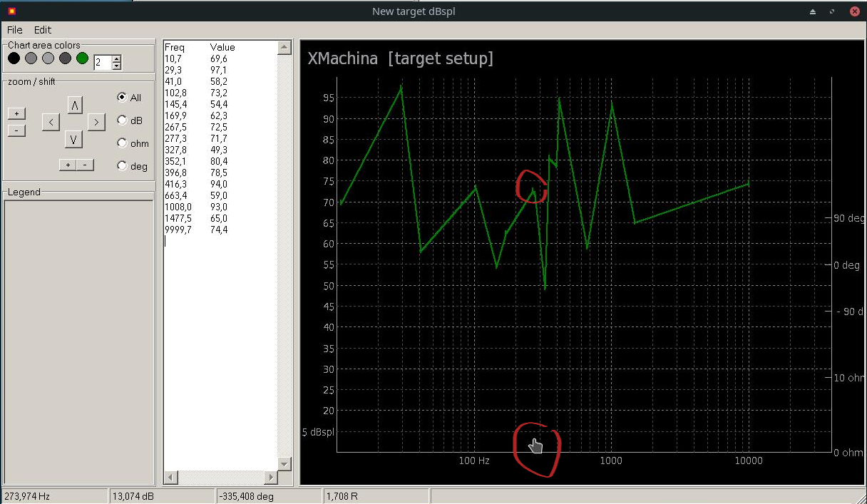Click the down arrow of the data list scrollbar
Image resolution: width=867 pixels, height=504 pixels.
coord(284,464)
